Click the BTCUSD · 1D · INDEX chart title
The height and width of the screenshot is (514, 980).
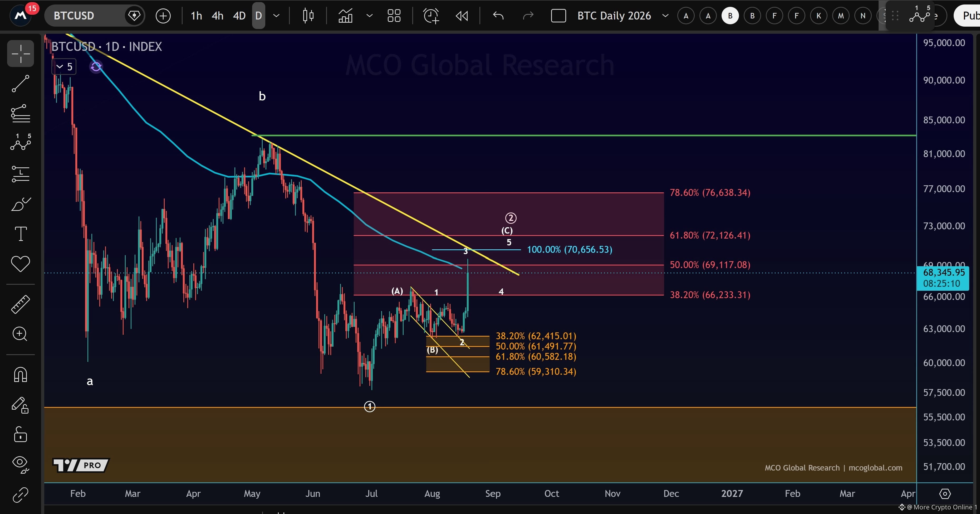pyautogui.click(x=106, y=46)
